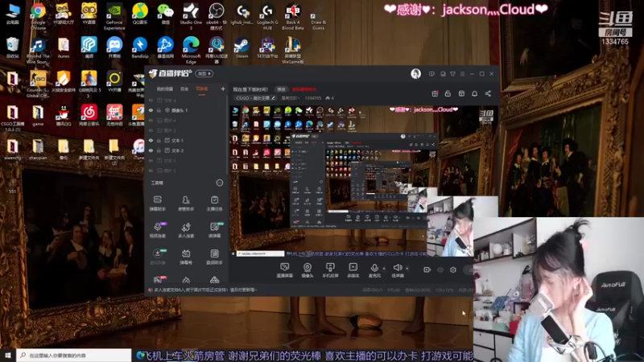Viewport: 644px width, 362px height.
Task: Click the Windows taskbar search box
Action: [74, 356]
